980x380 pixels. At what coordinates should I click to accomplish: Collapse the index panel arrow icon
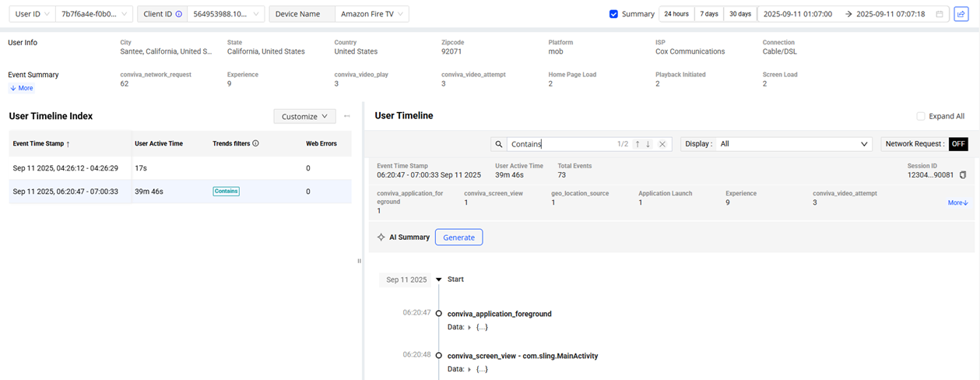pyautogui.click(x=347, y=117)
